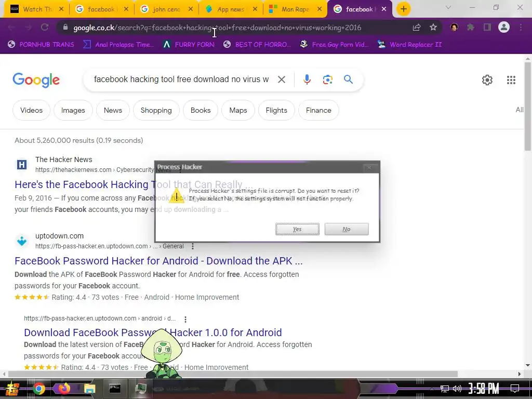Select the Finance filter chip
532x399 pixels.
click(x=318, y=110)
